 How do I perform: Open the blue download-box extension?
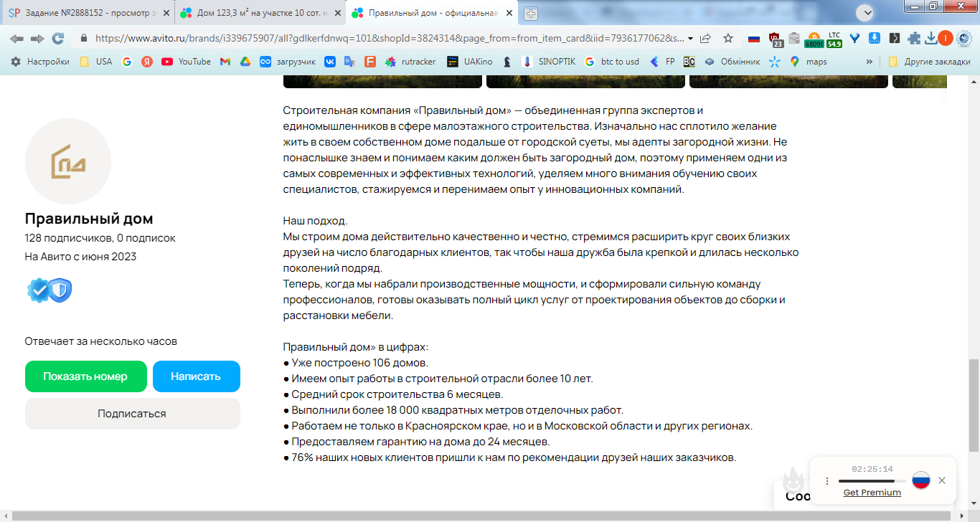coord(875,39)
